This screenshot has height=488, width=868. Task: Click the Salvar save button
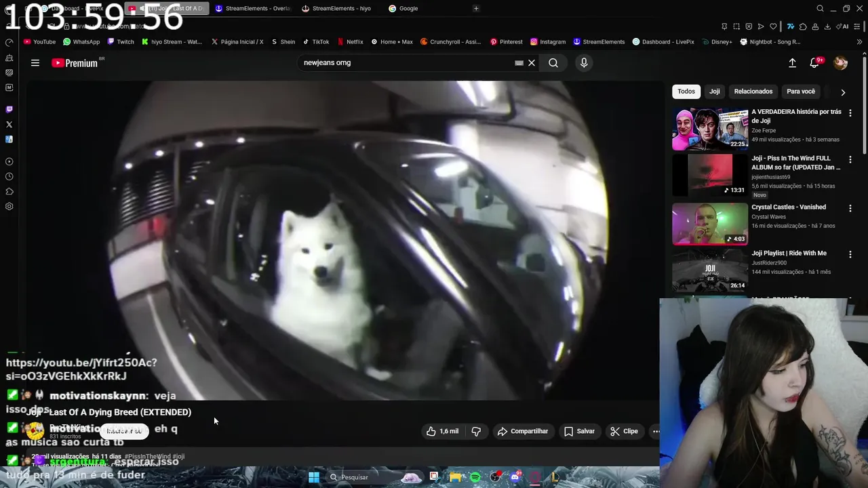point(579,431)
